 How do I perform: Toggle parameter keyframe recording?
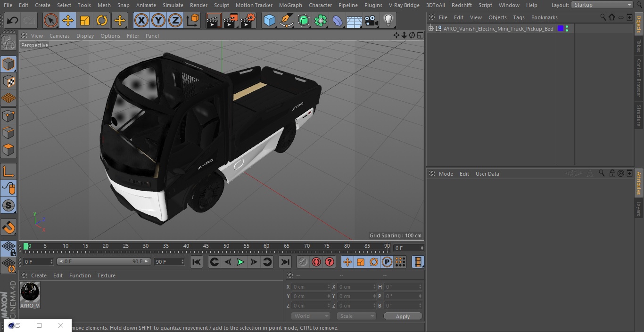coord(387,262)
